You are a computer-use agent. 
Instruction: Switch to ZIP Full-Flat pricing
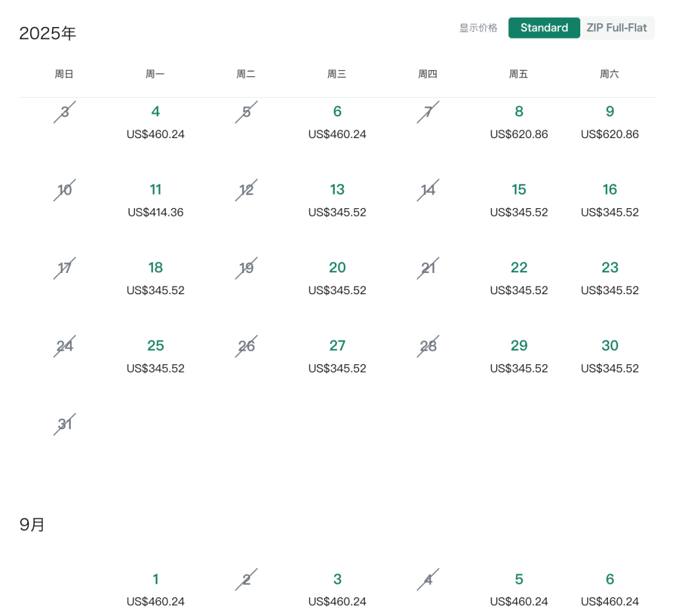click(616, 28)
